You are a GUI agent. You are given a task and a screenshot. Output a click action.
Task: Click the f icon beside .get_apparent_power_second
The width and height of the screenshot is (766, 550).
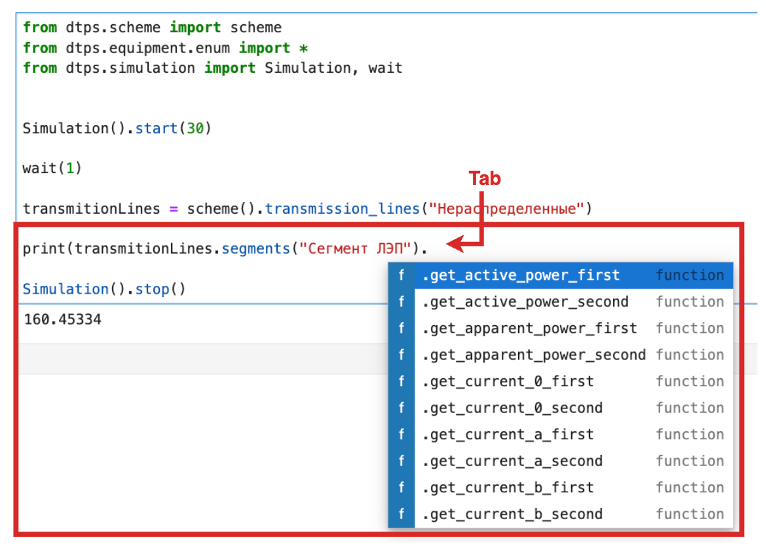click(401, 355)
